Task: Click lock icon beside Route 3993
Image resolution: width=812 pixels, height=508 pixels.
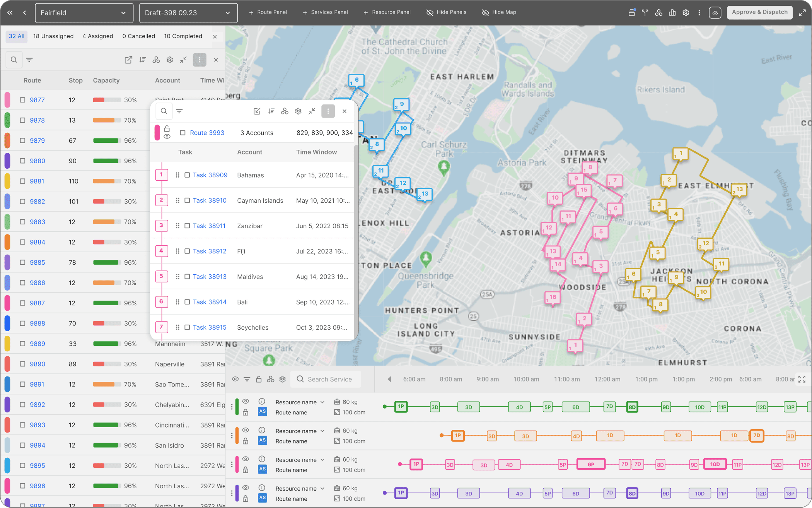Action: click(x=167, y=128)
